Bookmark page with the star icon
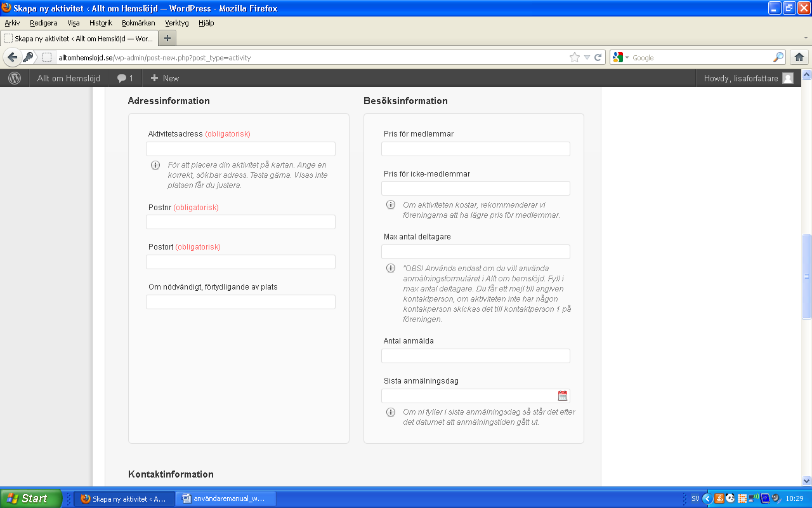 click(575, 57)
